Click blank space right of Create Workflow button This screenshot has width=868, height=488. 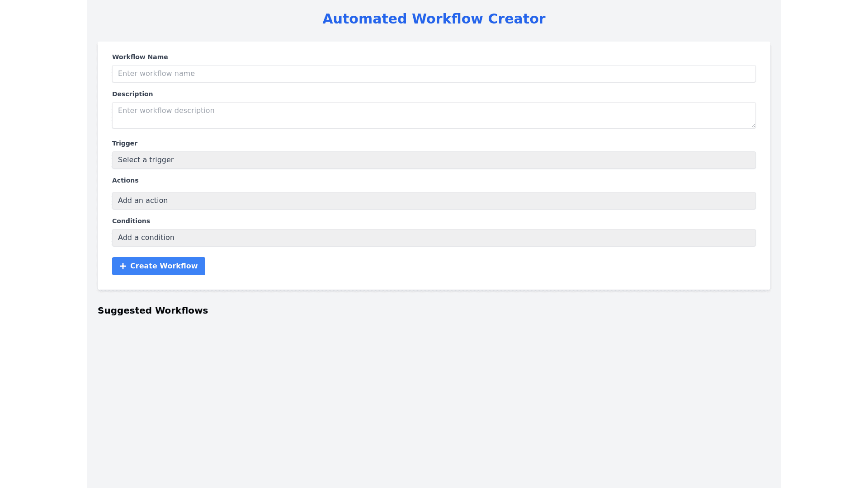pyautogui.click(x=452, y=266)
